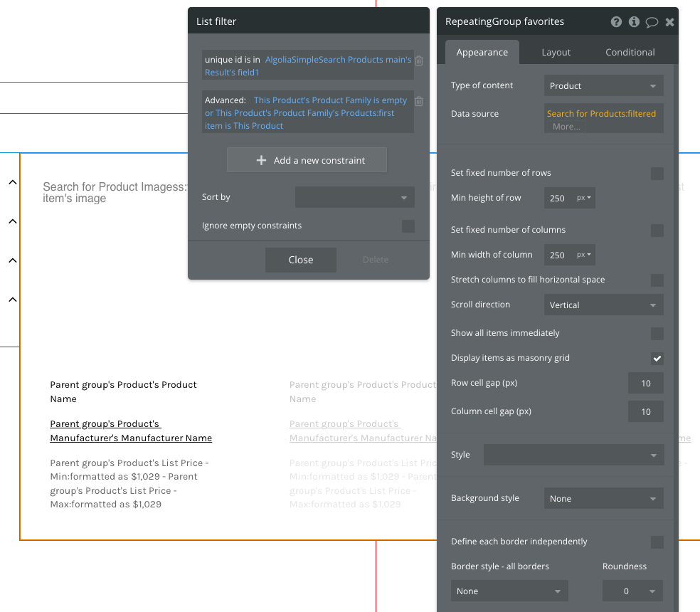The width and height of the screenshot is (700, 612).
Task: Click the Column cell gap value field
Action: [645, 412]
